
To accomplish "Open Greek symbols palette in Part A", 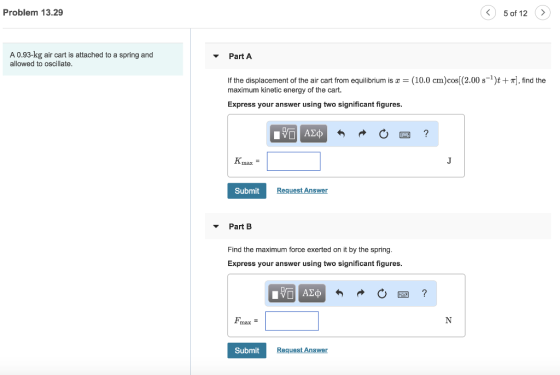I will pyautogui.click(x=313, y=134).
